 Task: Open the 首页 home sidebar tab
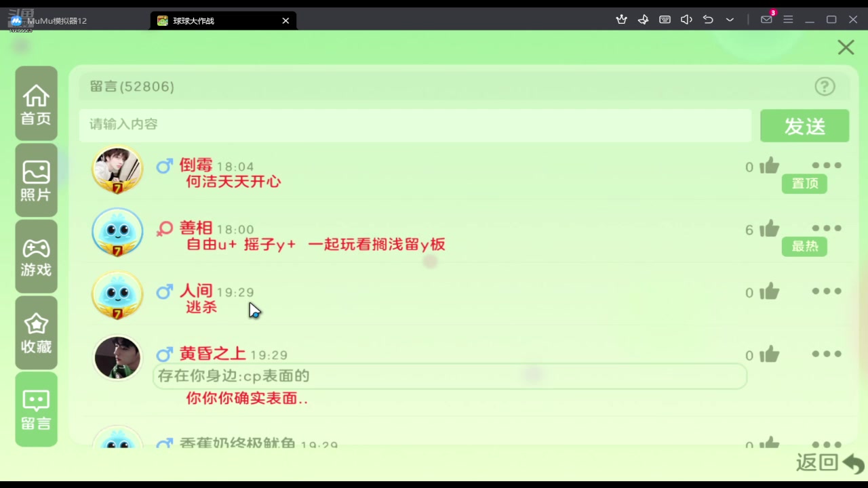[36, 104]
